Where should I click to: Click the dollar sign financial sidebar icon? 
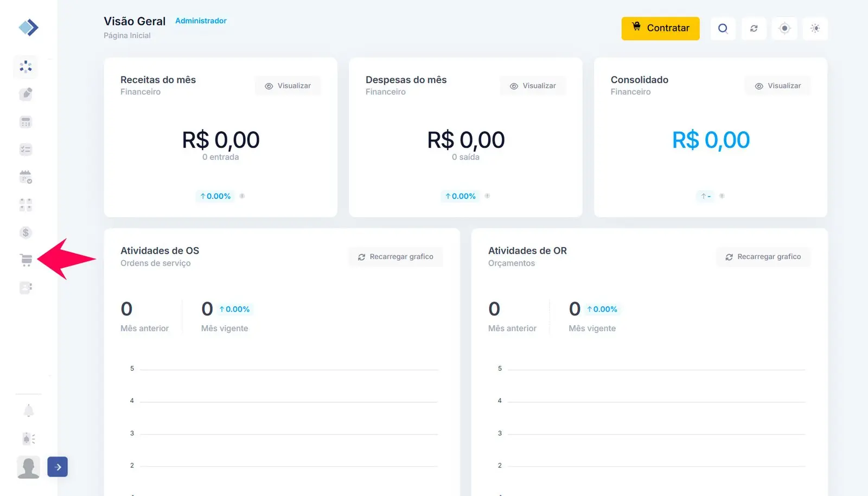[x=25, y=233]
